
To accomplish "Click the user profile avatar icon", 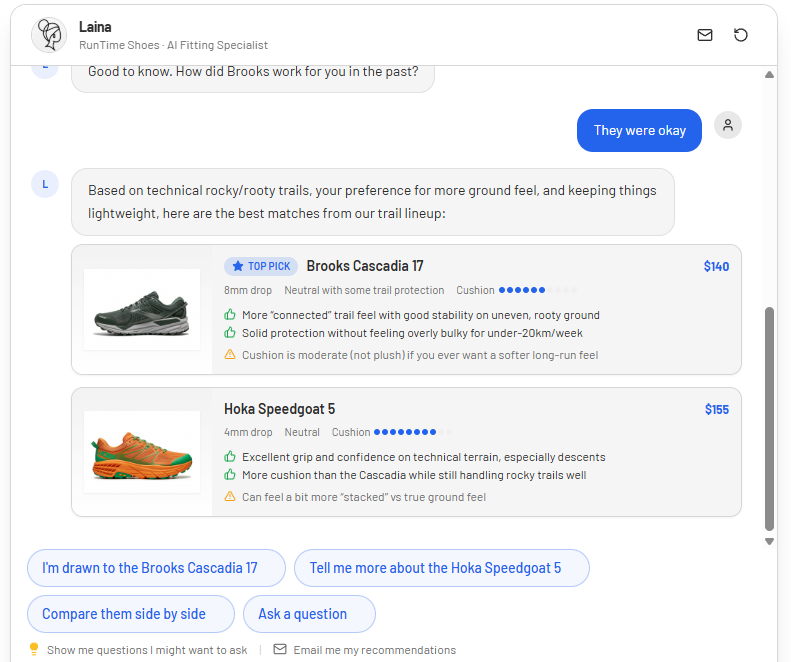I will pyautogui.click(x=728, y=125).
